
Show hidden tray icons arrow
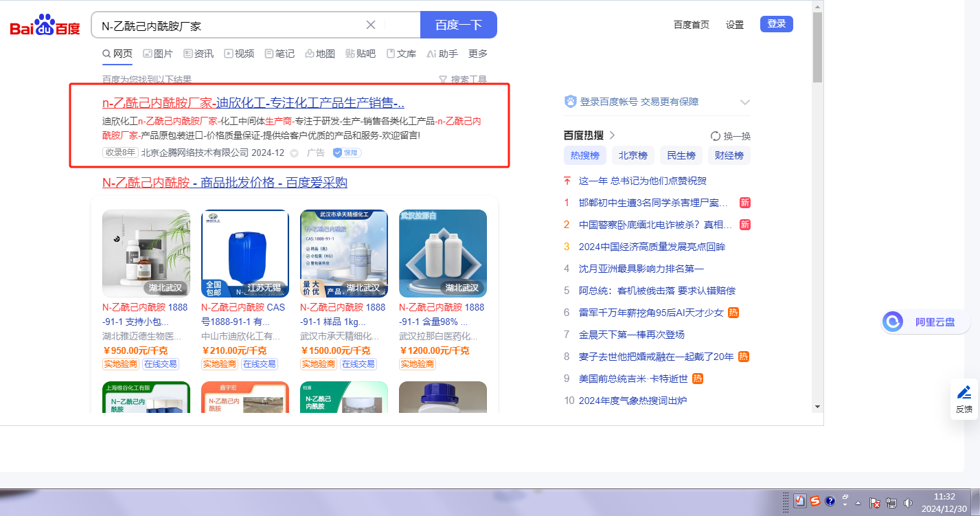[x=858, y=503]
